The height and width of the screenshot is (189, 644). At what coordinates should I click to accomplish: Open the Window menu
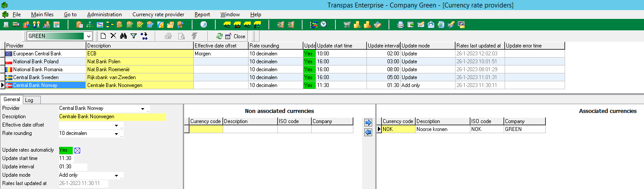[x=230, y=15]
